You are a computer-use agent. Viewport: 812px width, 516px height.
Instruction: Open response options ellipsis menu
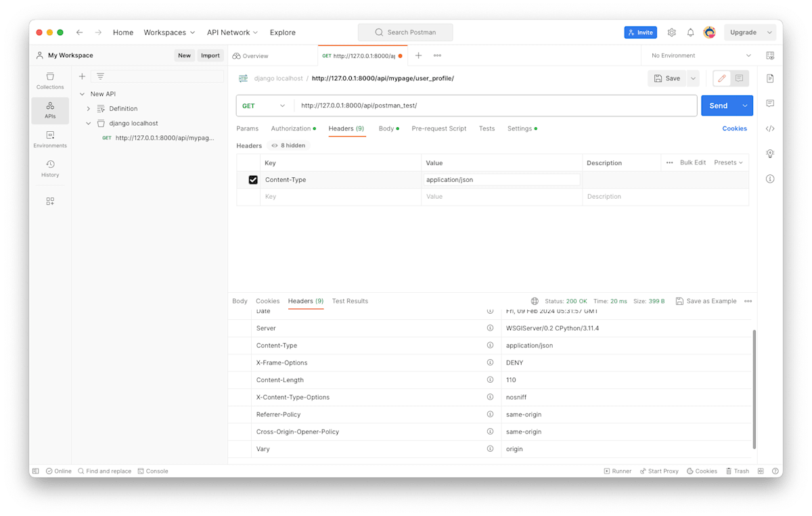(748, 301)
